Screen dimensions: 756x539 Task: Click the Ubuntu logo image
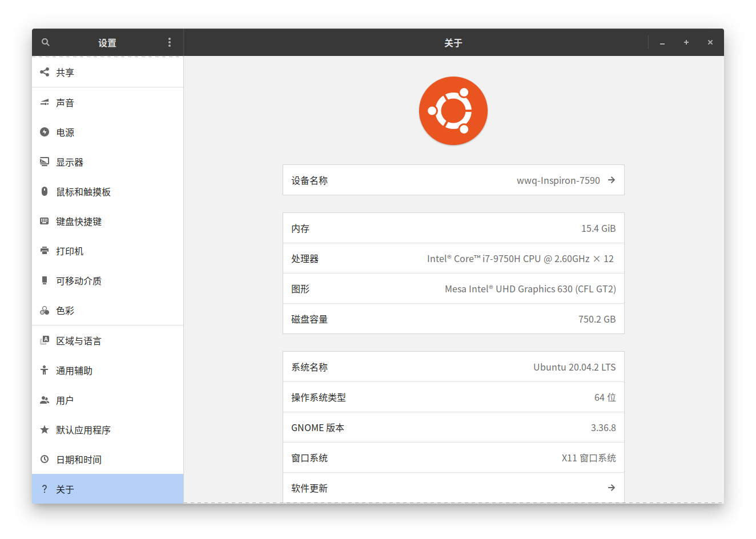tap(453, 111)
